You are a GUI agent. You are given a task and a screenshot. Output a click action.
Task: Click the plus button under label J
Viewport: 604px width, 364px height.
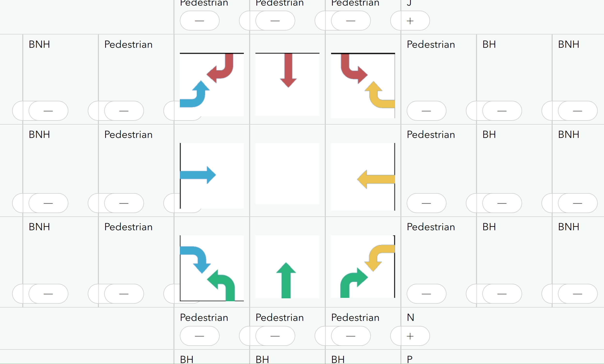410,21
